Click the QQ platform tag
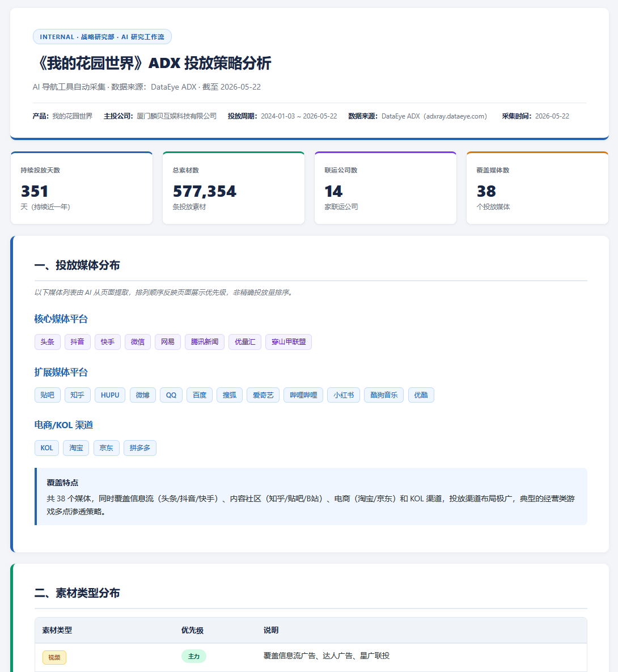Image resolution: width=618 pixels, height=672 pixels. tap(171, 395)
